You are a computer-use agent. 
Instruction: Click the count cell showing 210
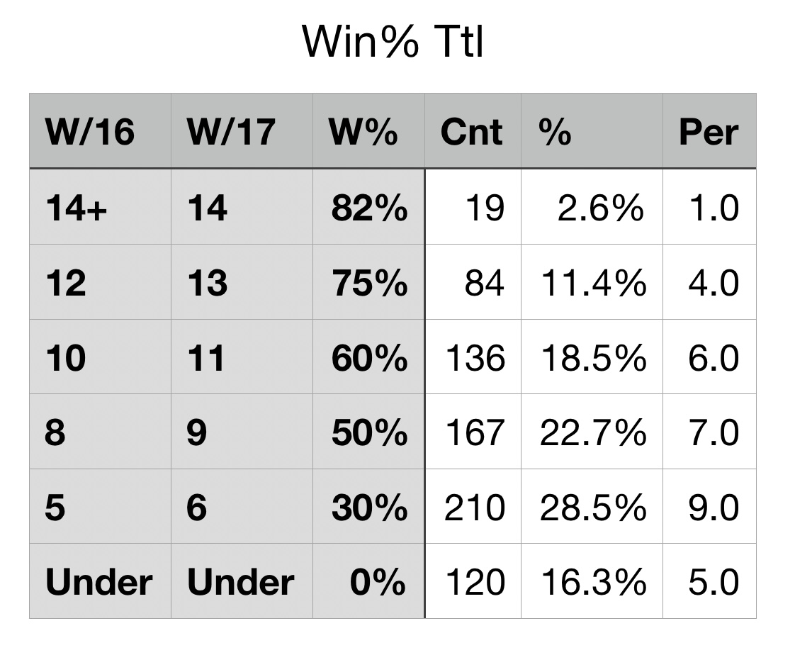pos(475,508)
